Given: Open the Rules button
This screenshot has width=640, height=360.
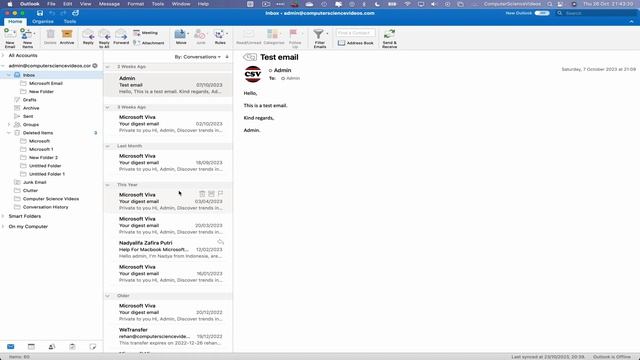Looking at the screenshot, I should 220,37.
